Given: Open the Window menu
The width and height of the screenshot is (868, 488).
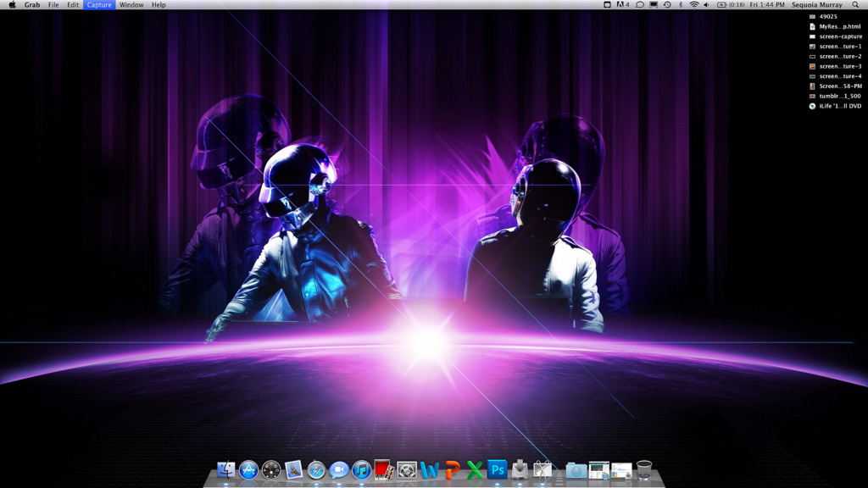Looking at the screenshot, I should (131, 4).
